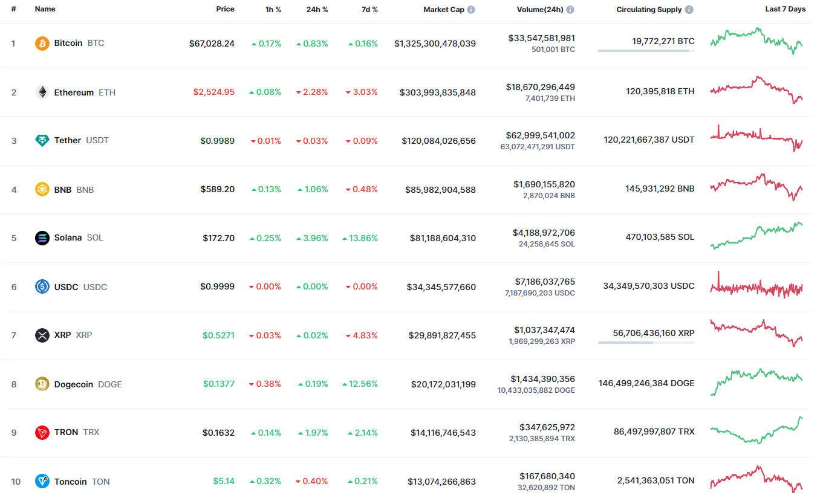Click the TRON red logo icon
This screenshot has height=504, width=823.
[42, 433]
